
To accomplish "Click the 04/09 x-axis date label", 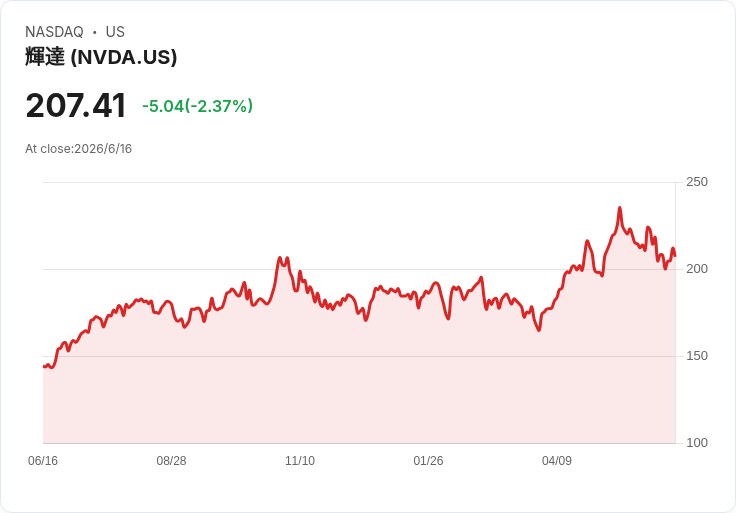I will 557,460.
